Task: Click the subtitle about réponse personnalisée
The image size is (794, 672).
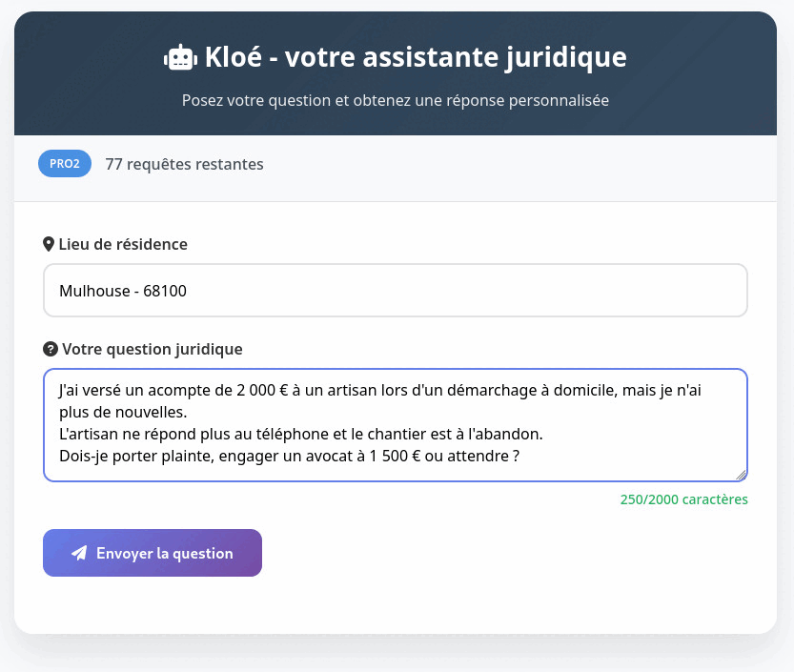Action: pyautogui.click(x=397, y=99)
